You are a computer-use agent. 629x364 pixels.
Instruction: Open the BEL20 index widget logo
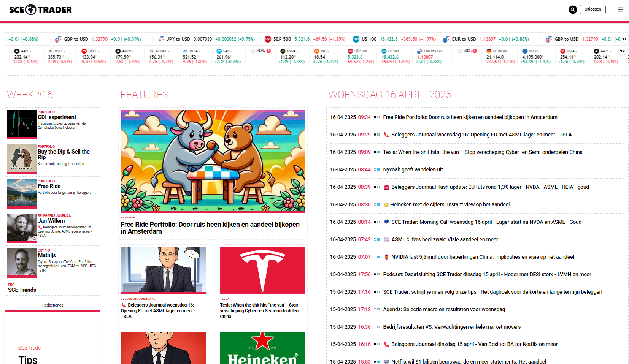(x=525, y=51)
